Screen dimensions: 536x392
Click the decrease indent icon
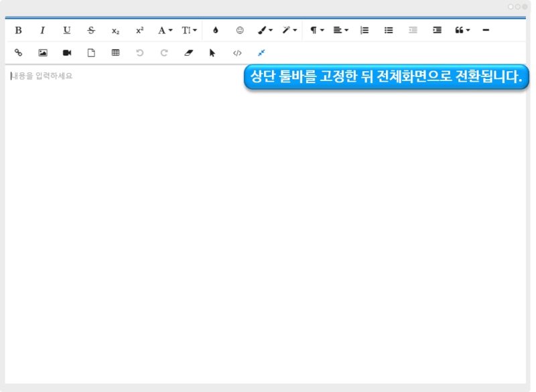413,30
